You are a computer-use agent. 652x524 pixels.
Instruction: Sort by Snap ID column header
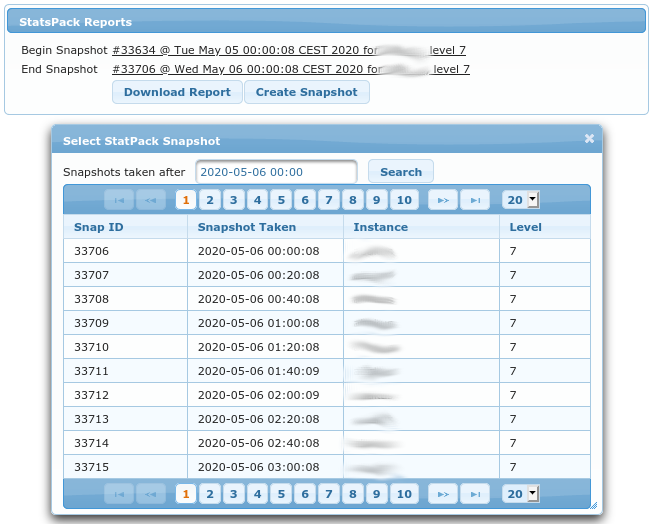(x=125, y=227)
